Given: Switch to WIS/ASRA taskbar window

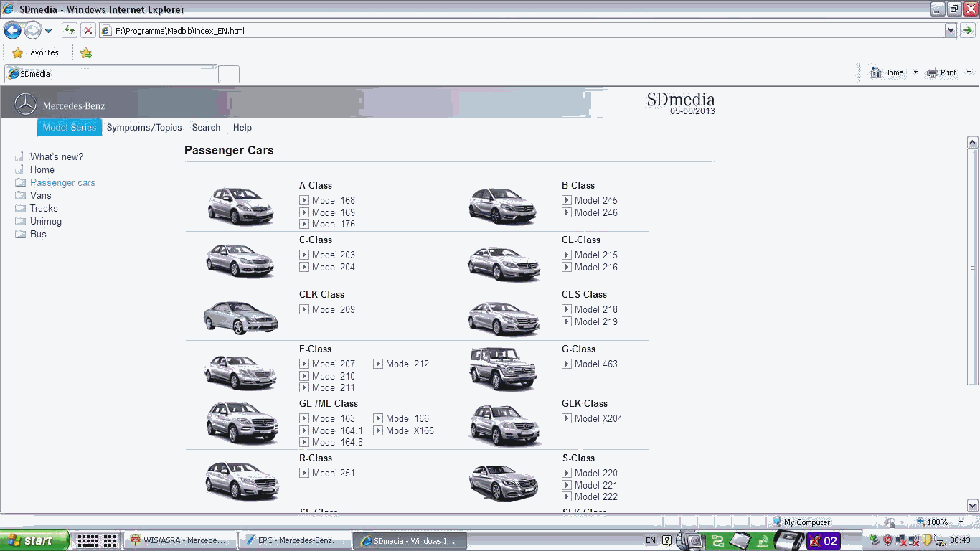Looking at the screenshot, I should [x=179, y=540].
